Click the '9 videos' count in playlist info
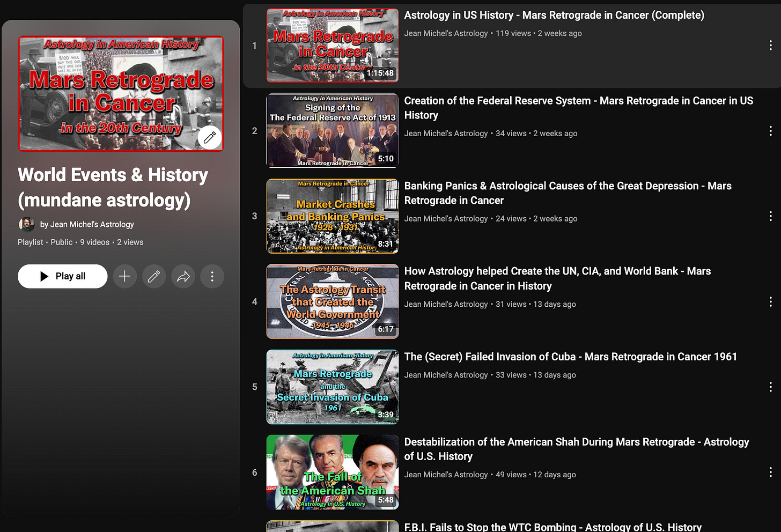The image size is (781, 532). [95, 242]
